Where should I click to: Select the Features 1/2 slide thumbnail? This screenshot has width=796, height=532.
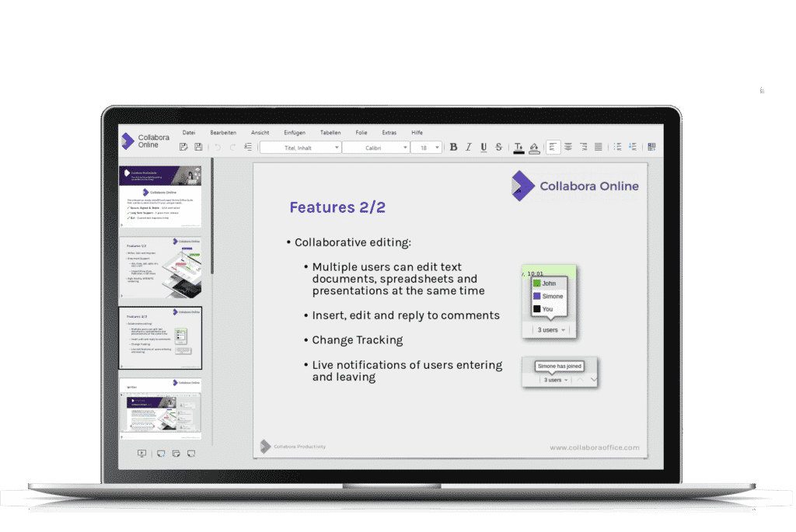(159, 268)
